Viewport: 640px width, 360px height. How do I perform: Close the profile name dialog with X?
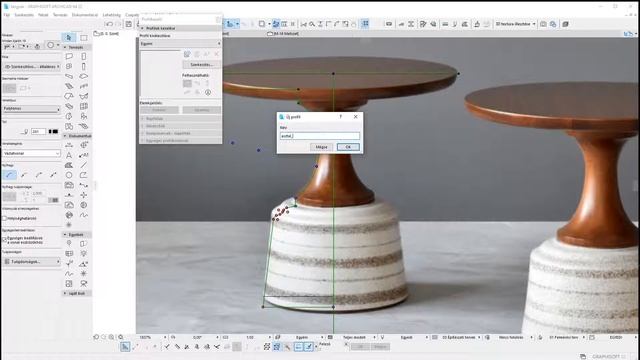pos(356,117)
